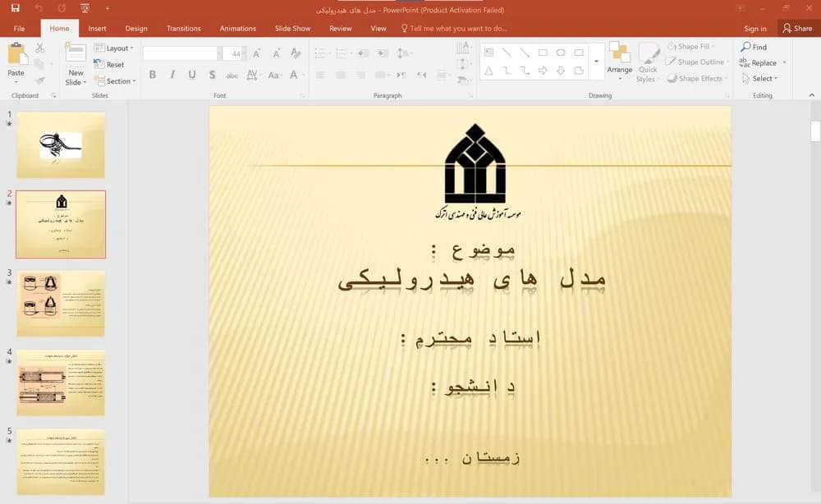Open Ribbon Display Options in title bar

(740, 8)
